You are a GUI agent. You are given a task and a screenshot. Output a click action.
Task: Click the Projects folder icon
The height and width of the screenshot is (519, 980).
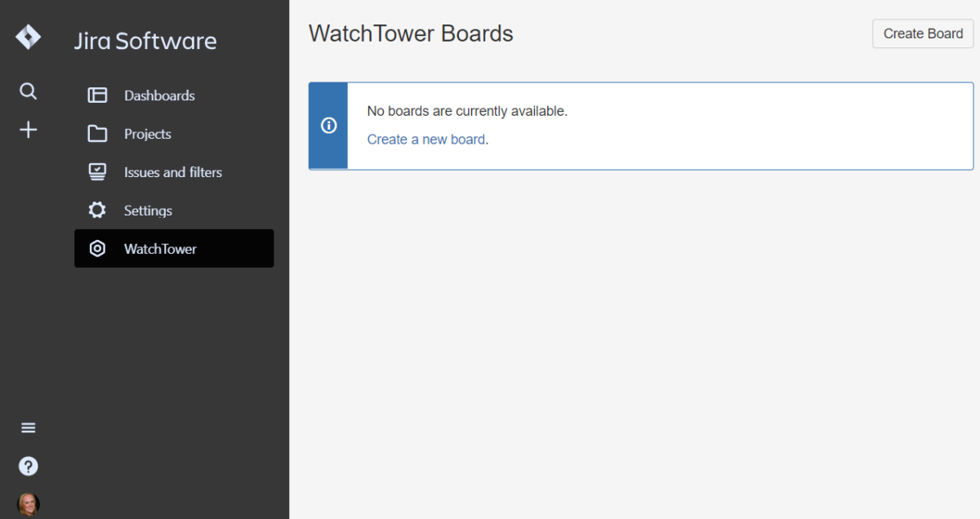pyautogui.click(x=97, y=134)
